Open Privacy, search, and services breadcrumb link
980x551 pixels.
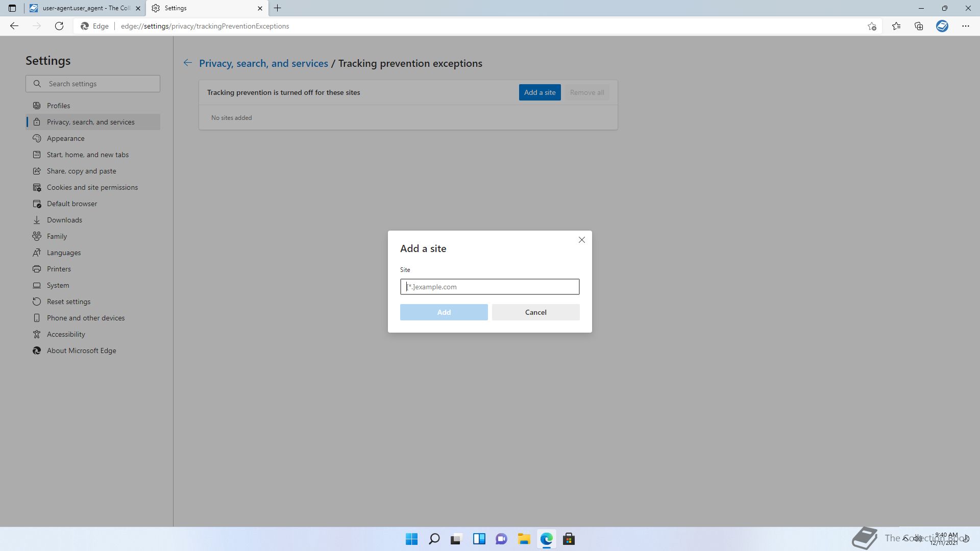(263, 63)
